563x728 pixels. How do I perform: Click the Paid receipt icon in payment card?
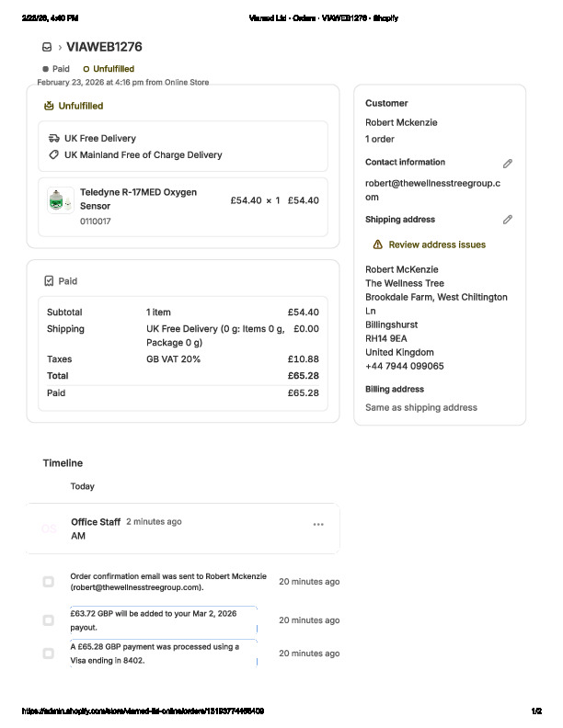[49, 281]
